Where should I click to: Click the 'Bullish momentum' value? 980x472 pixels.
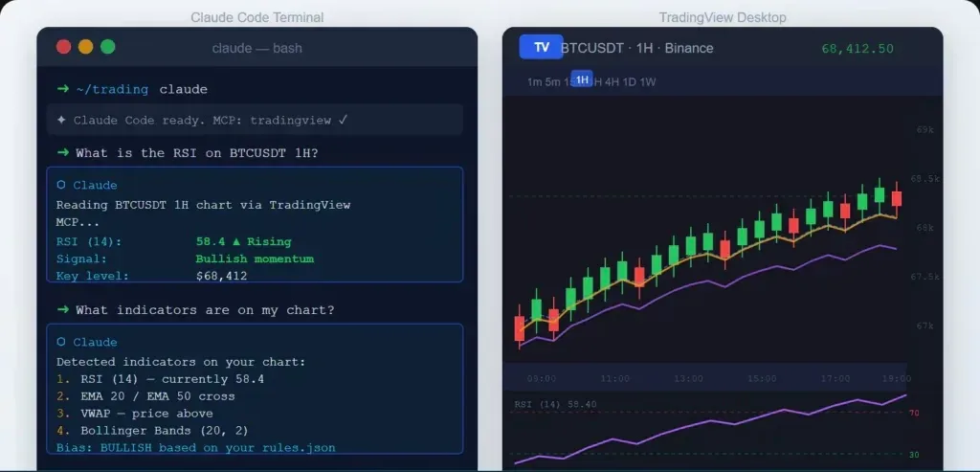[x=255, y=258]
